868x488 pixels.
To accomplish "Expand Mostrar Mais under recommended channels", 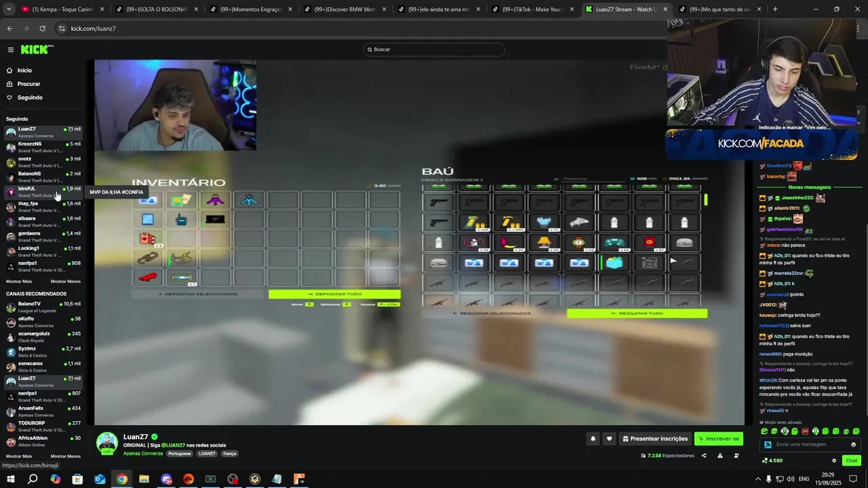I will click(19, 456).
